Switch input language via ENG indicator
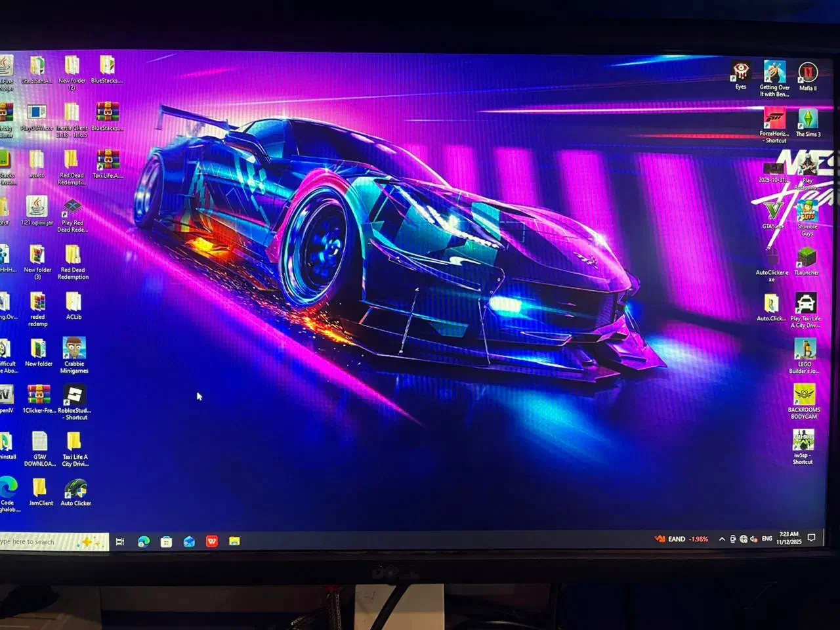Viewport: 840px width, 630px height. point(767,539)
